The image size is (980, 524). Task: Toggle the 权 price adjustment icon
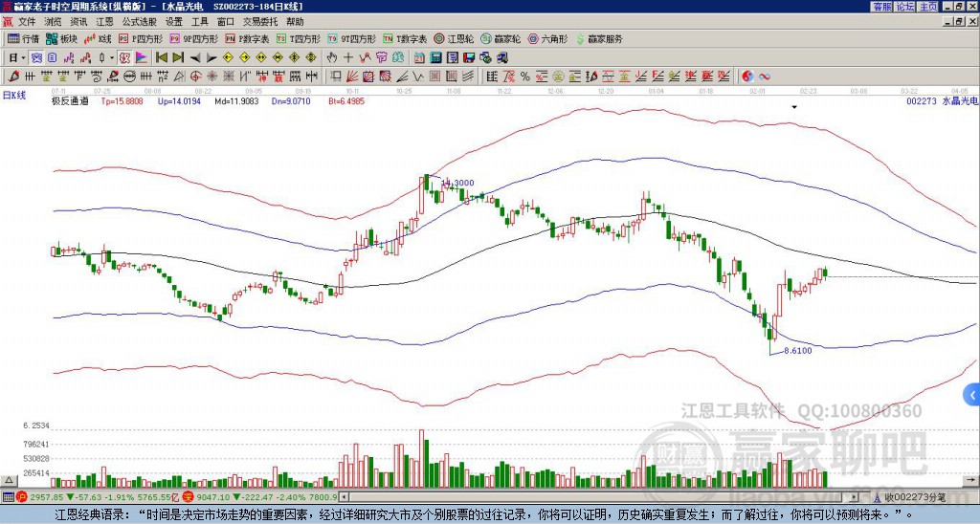coord(124,58)
